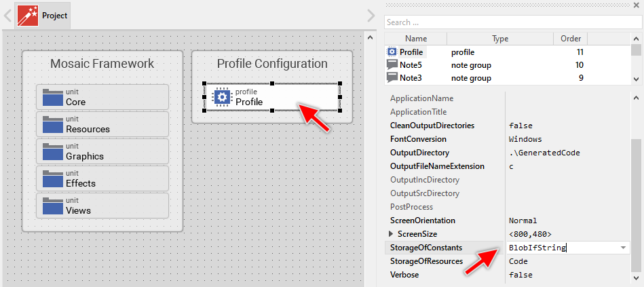This screenshot has height=287, width=644.
Task: Select the Verbose property value false
Action: 520,275
